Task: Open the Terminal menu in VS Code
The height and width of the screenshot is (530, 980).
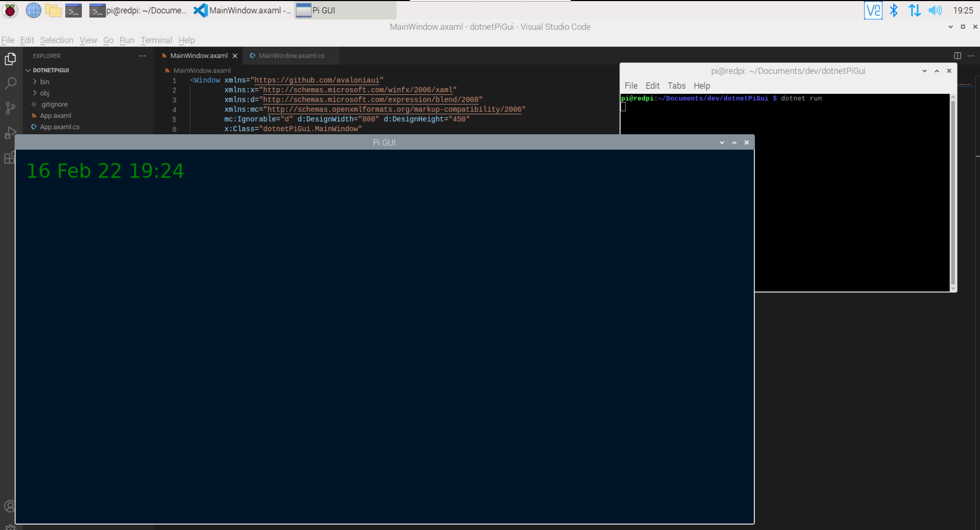Action: (x=156, y=40)
